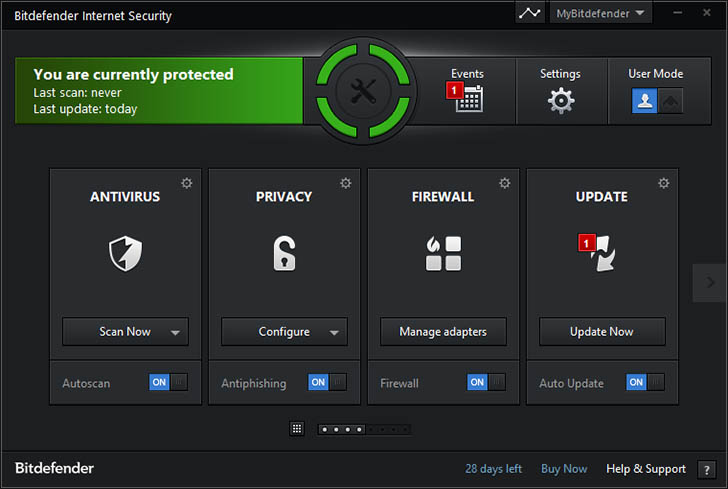This screenshot has height=489, width=728.
Task: Show next modules with right arrow
Action: point(710,283)
